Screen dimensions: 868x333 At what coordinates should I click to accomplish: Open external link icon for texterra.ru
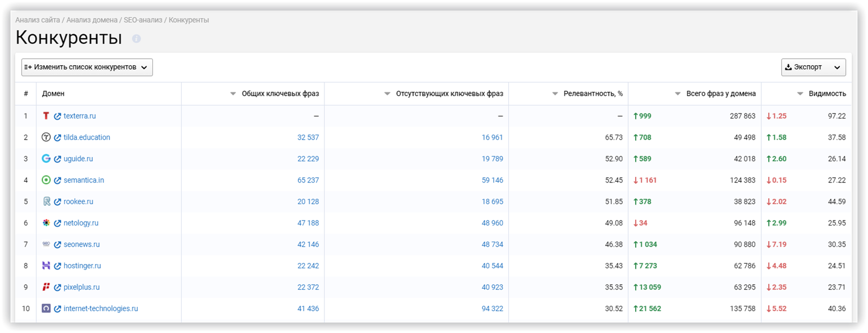click(x=58, y=116)
